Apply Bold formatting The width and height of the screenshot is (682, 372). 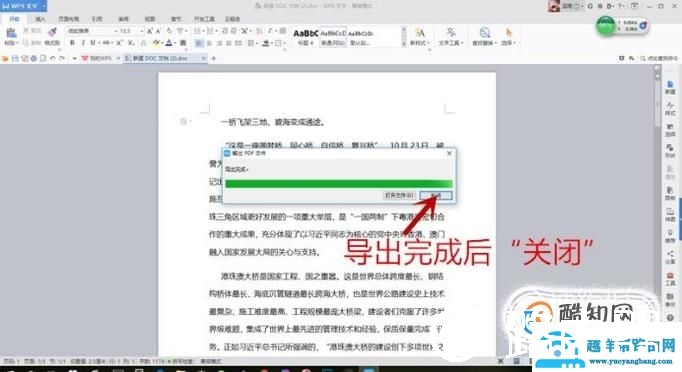click(x=72, y=43)
